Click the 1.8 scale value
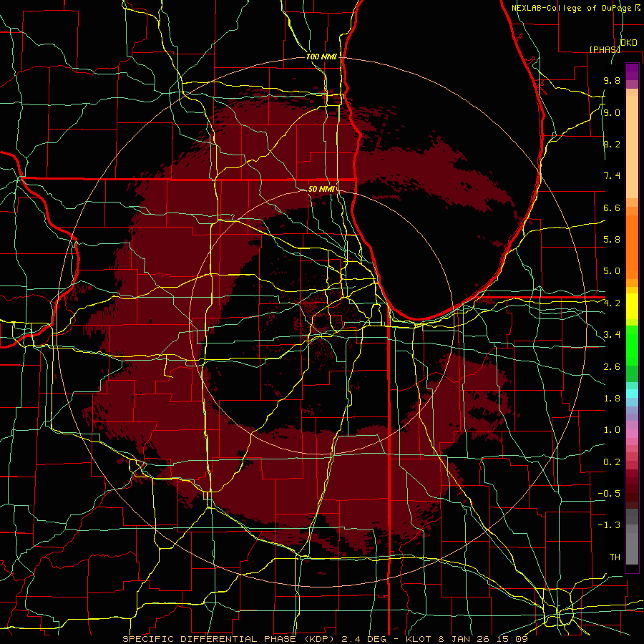Image resolution: width=644 pixels, height=644 pixels. 612,399
